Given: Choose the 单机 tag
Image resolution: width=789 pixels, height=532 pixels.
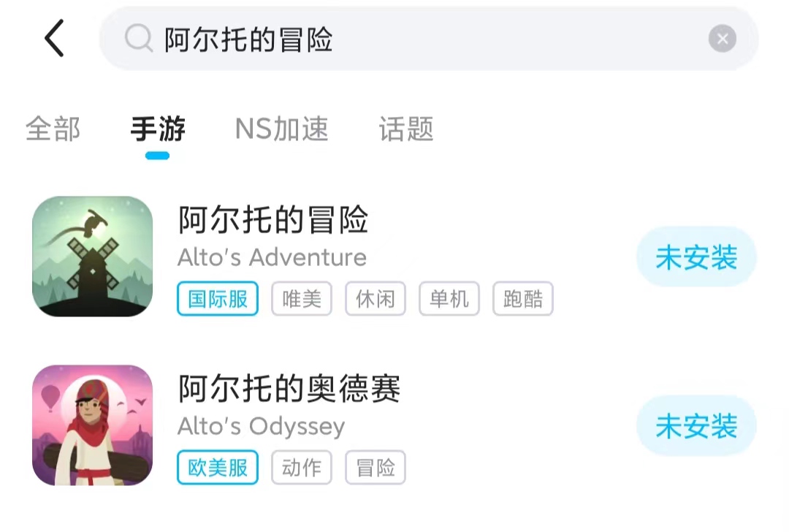Looking at the screenshot, I should point(449,299).
